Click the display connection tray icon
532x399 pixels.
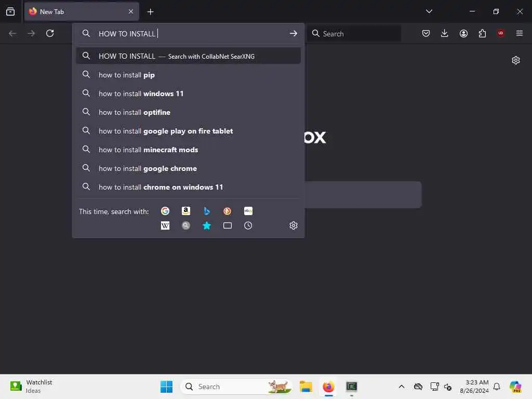coord(434,387)
